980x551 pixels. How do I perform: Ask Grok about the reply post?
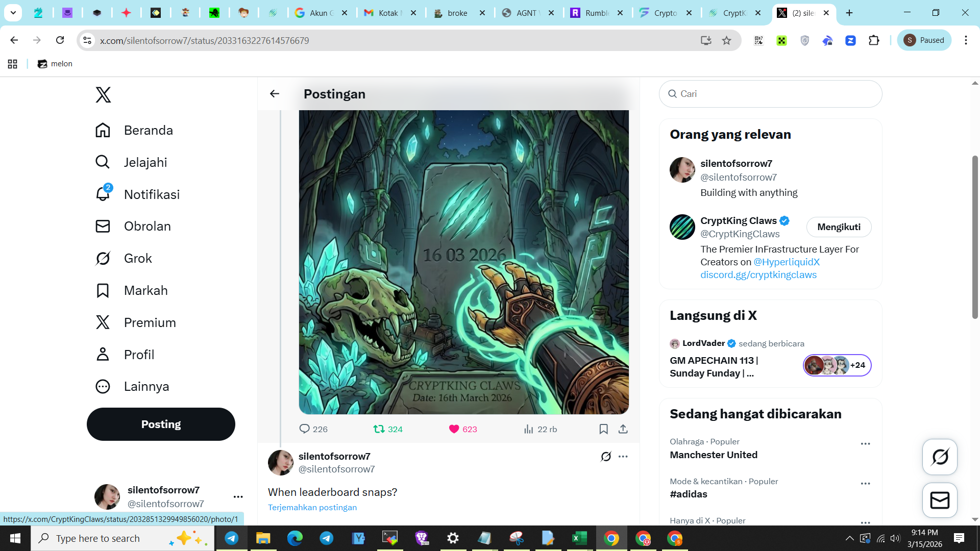606,457
